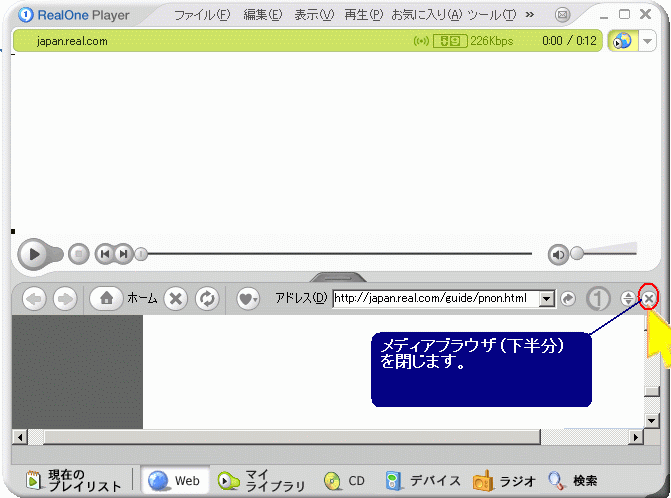The height and width of the screenshot is (498, 671).
Task: Refresh the browser page
Action: (207, 299)
